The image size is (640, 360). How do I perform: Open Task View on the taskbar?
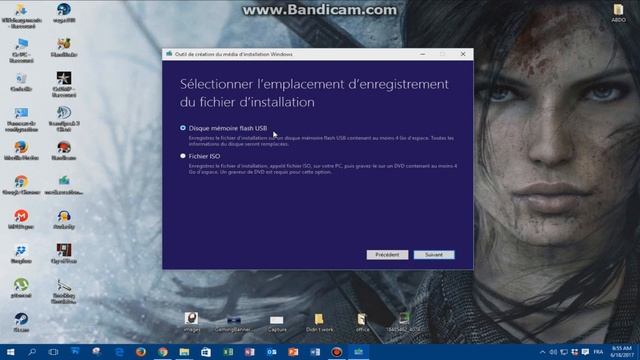point(53,352)
